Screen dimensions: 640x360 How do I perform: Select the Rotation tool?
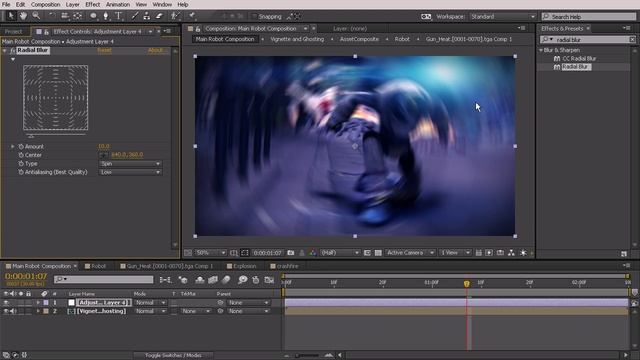pos(52,16)
